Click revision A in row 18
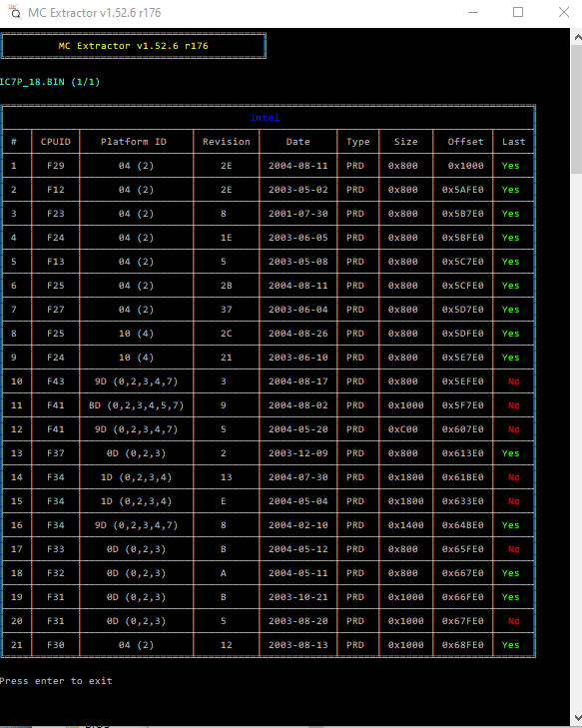582x728 pixels. (x=224, y=573)
